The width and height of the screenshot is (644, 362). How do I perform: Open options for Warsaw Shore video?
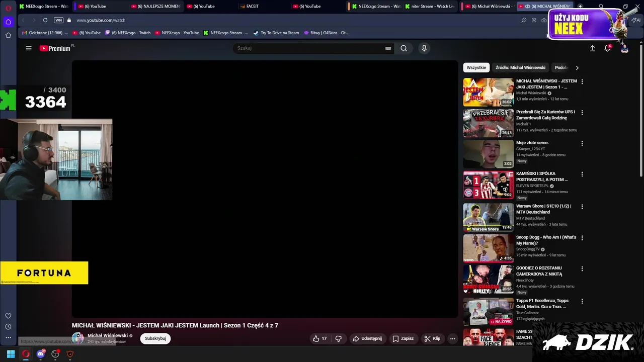click(582, 207)
